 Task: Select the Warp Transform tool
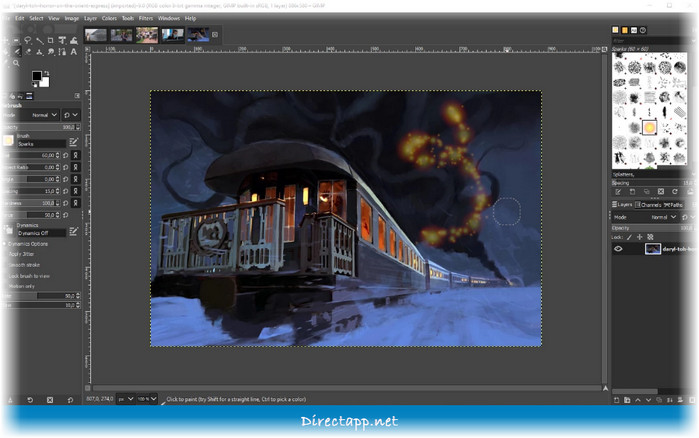pos(74,41)
